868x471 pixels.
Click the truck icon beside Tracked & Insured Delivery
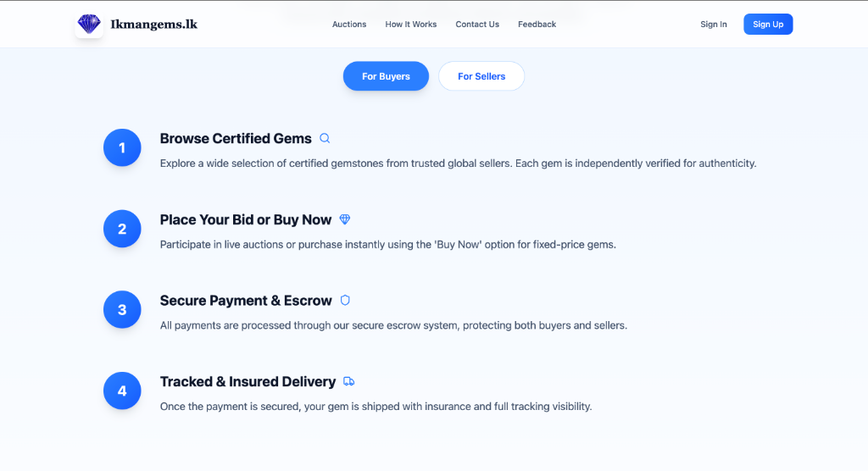click(349, 381)
